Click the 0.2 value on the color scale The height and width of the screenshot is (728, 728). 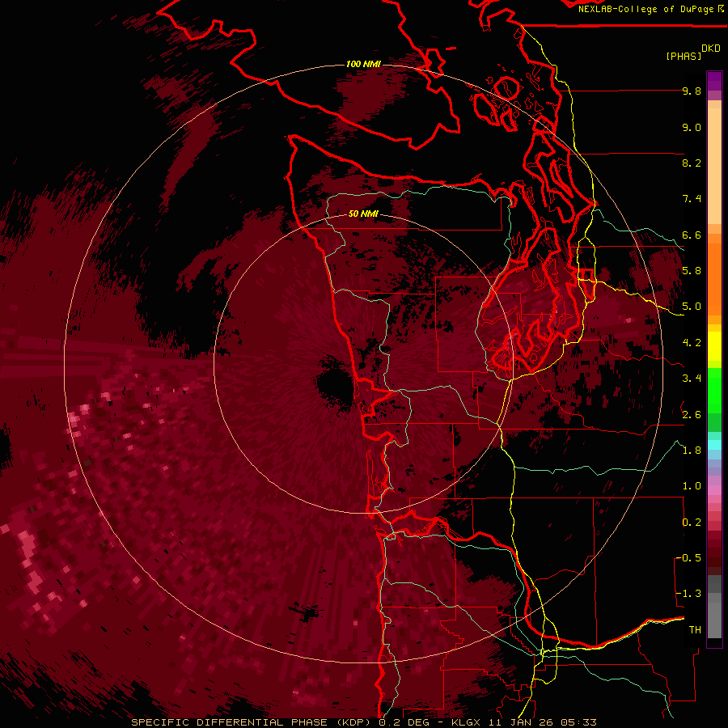coord(692,523)
